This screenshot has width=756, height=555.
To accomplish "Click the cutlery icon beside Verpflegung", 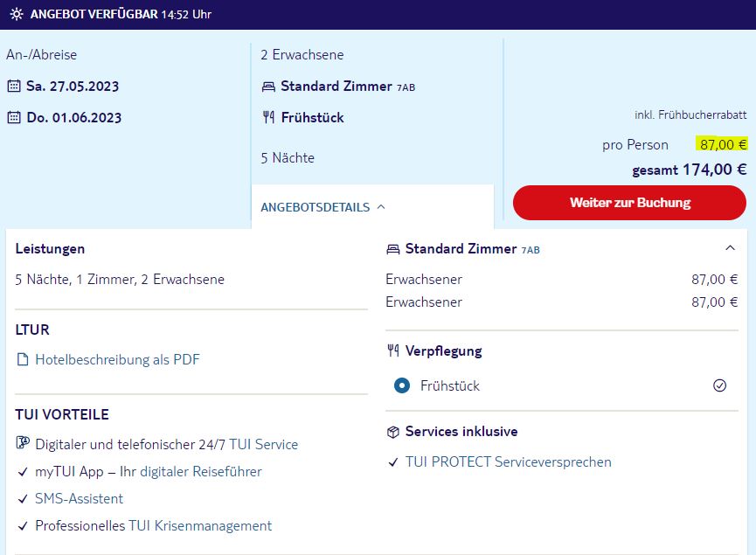I will [x=393, y=350].
